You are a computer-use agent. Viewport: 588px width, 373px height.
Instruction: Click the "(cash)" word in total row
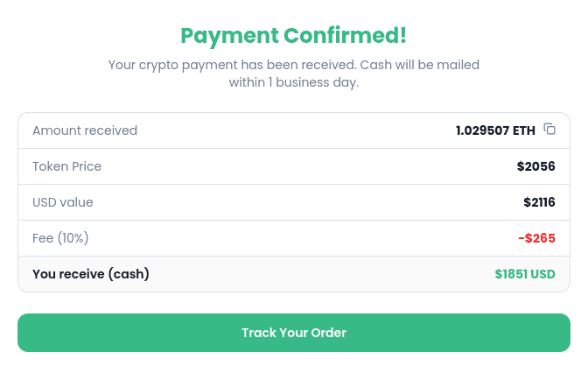click(x=129, y=274)
